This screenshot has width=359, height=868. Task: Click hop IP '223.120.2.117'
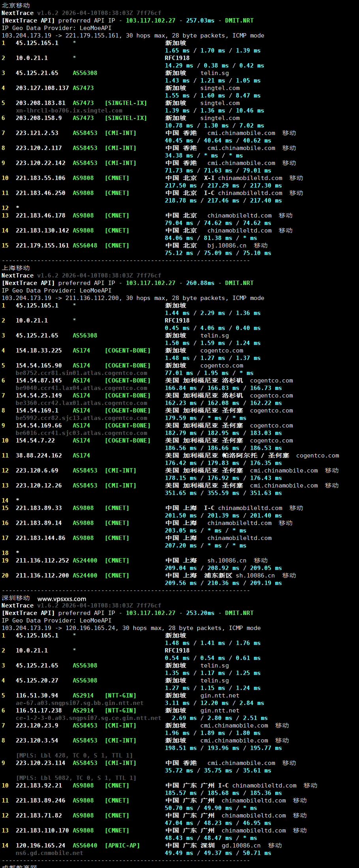coord(39,148)
